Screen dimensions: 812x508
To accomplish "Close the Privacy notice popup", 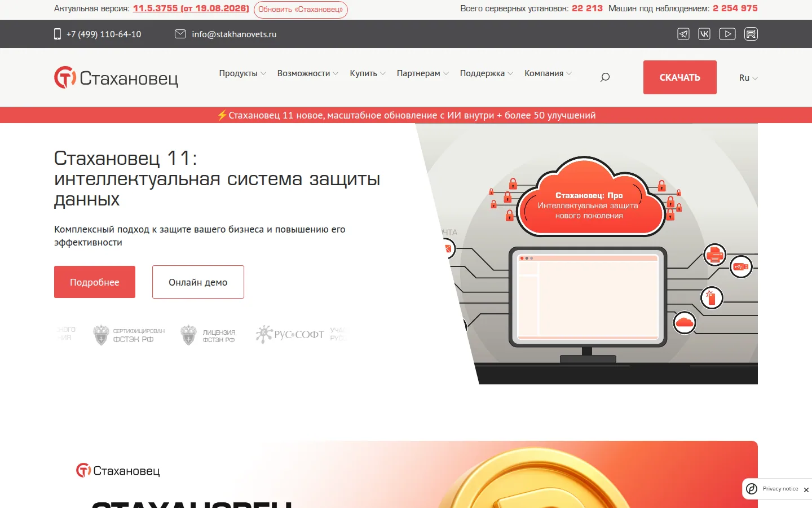I will tap(806, 490).
